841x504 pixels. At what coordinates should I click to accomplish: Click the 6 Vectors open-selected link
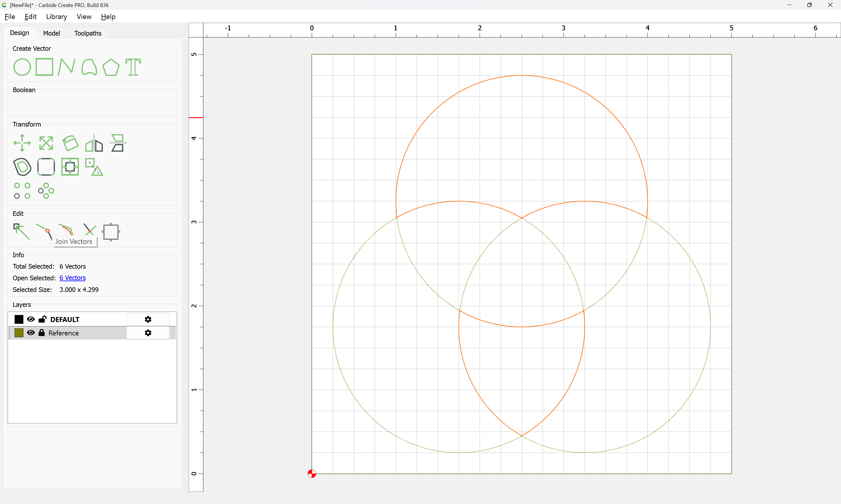(x=72, y=278)
